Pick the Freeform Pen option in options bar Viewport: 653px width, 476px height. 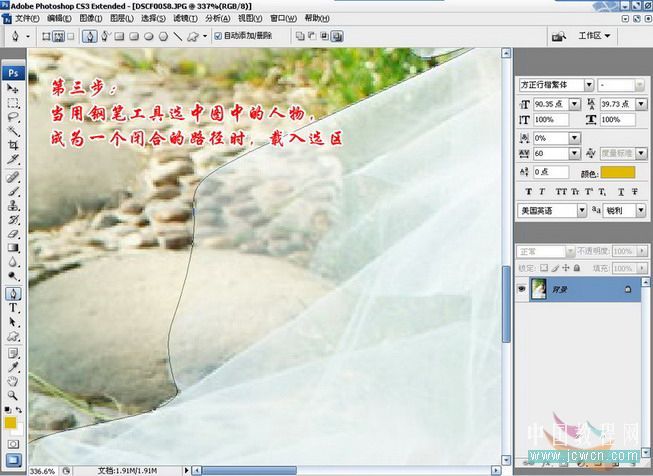pyautogui.click(x=103, y=36)
